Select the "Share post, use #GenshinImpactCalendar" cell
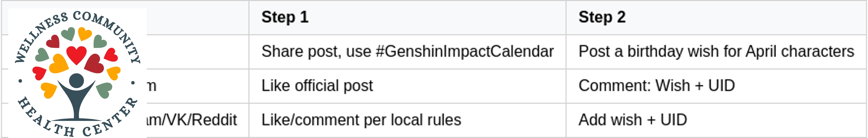Image resolution: width=868 pixels, height=138 pixels. [x=407, y=52]
